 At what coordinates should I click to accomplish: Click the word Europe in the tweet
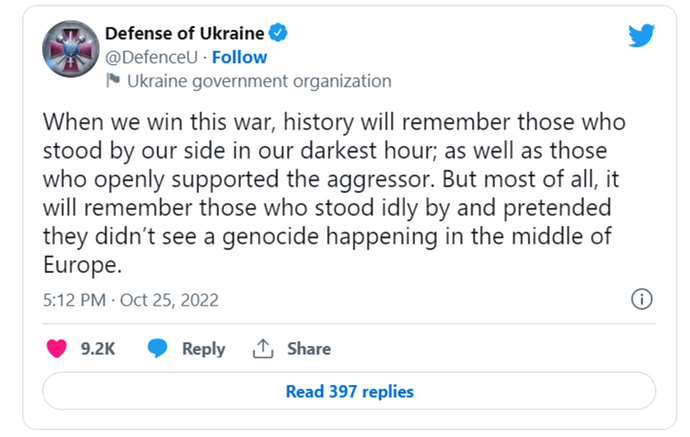pyautogui.click(x=82, y=265)
